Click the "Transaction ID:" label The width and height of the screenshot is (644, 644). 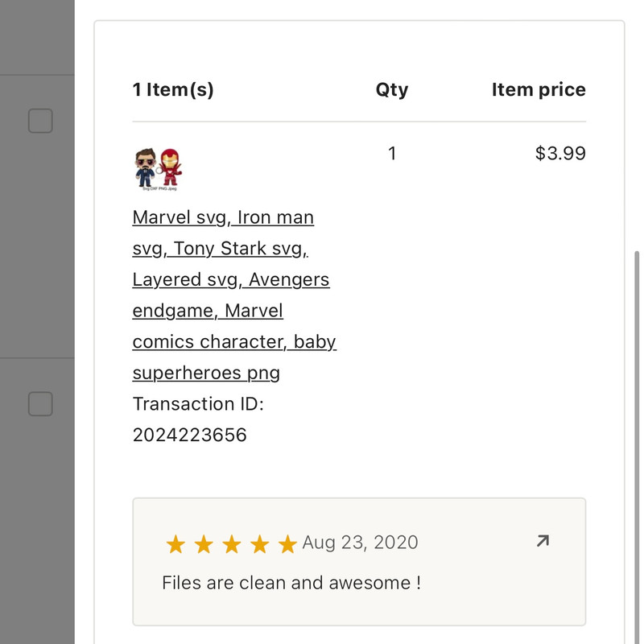pyautogui.click(x=198, y=404)
